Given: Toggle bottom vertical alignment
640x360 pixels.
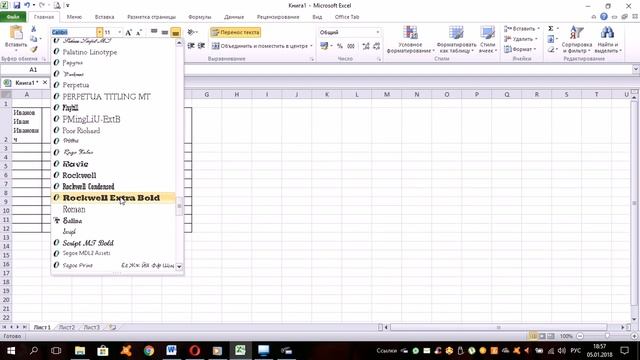Looking at the screenshot, I should 176,32.
